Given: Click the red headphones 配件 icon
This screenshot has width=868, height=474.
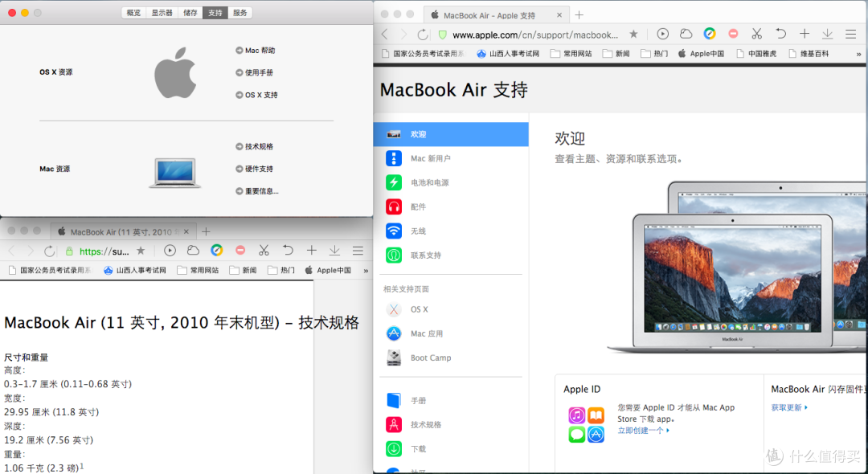Looking at the screenshot, I should [x=394, y=206].
